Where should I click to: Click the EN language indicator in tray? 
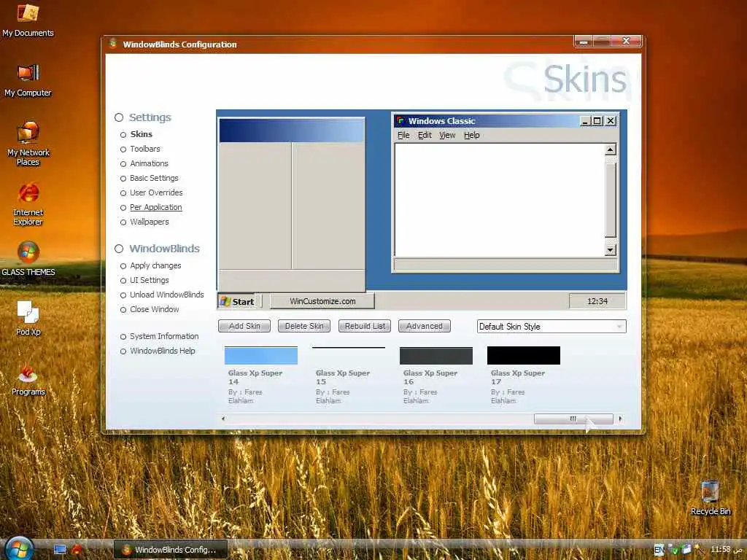659,550
